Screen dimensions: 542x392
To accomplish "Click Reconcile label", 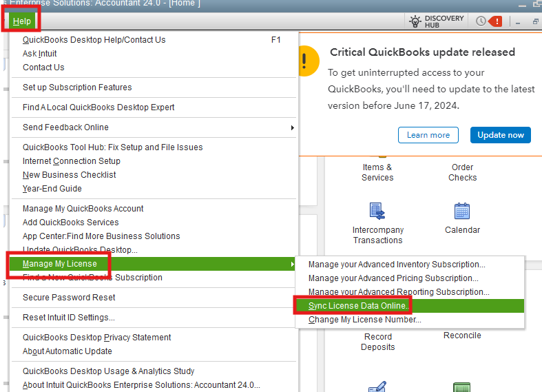I will coord(462,336).
